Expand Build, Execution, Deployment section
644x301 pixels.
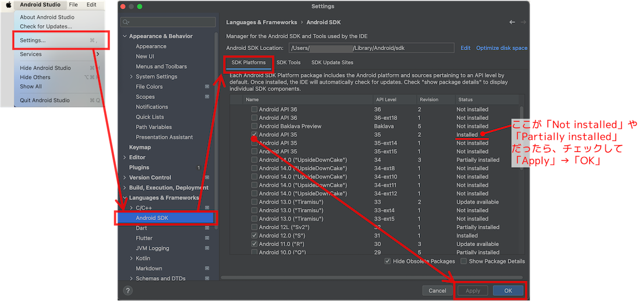(125, 187)
